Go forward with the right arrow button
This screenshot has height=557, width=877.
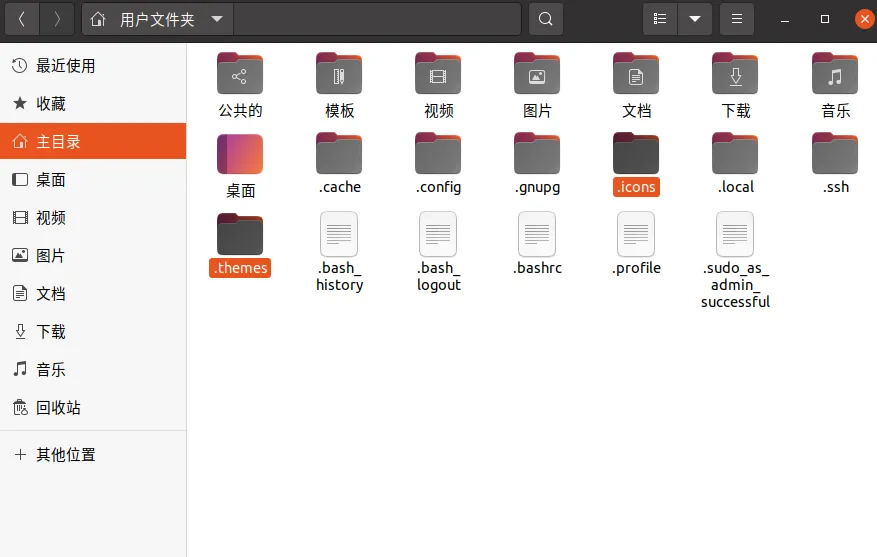pyautogui.click(x=57, y=19)
